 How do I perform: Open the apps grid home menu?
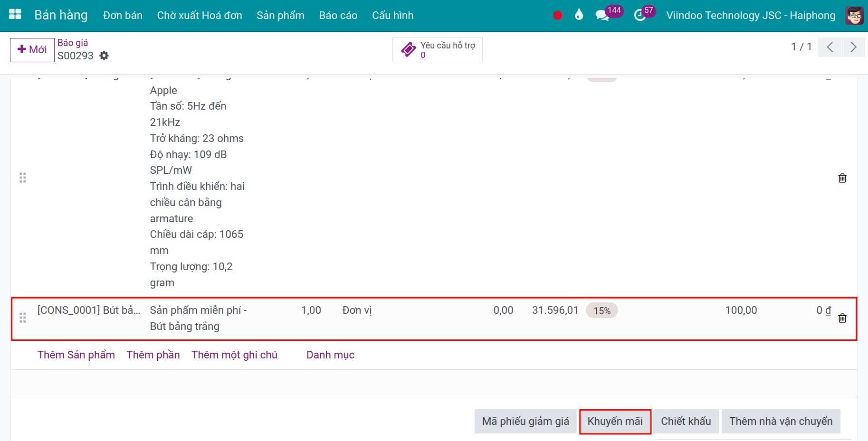(15, 15)
